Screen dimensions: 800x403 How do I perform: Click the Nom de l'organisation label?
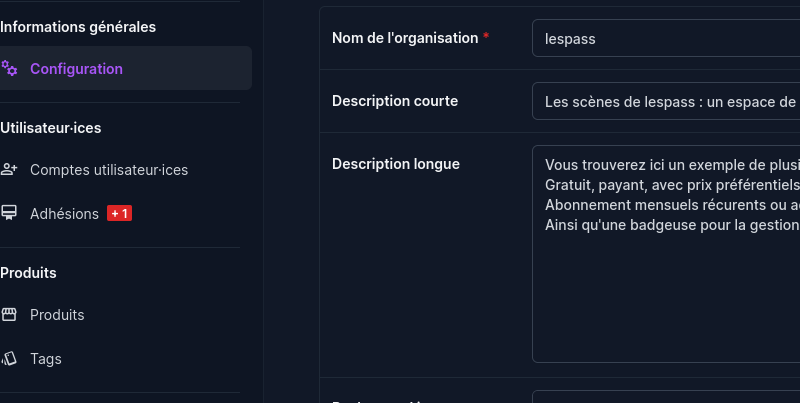click(405, 38)
